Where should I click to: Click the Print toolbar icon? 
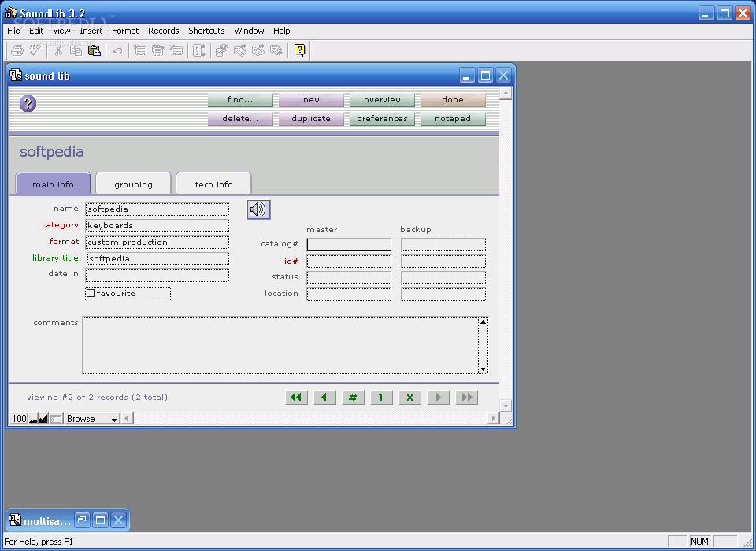(x=17, y=50)
